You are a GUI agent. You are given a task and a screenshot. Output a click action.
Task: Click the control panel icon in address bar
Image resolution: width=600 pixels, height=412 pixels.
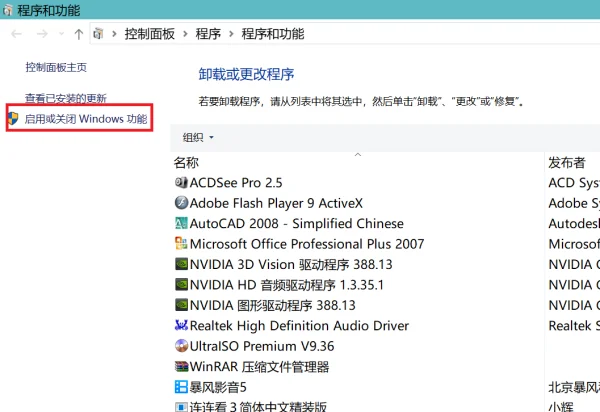pos(98,34)
